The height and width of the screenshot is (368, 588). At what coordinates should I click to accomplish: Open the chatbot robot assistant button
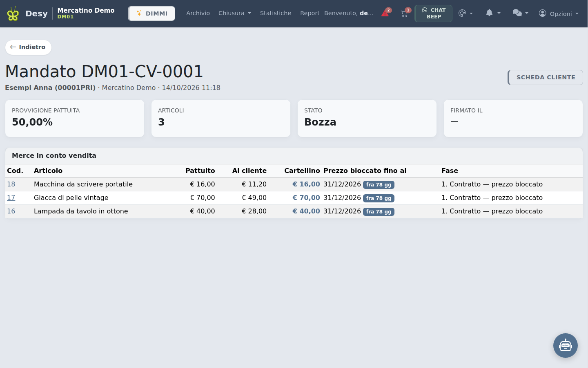click(565, 346)
